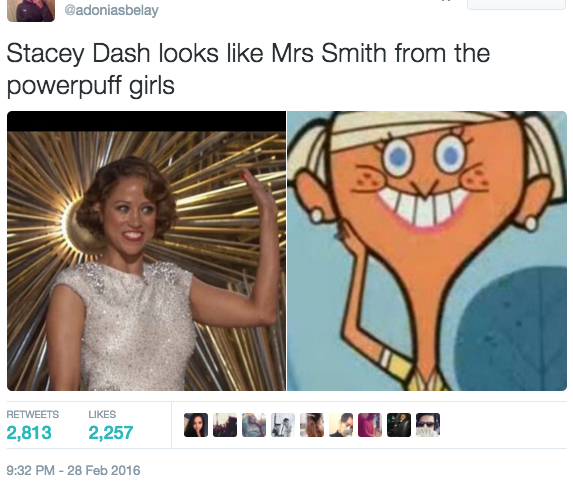Select the second liker avatar with dark silhouettes
The width and height of the screenshot is (573, 493).
pyautogui.click(x=225, y=425)
